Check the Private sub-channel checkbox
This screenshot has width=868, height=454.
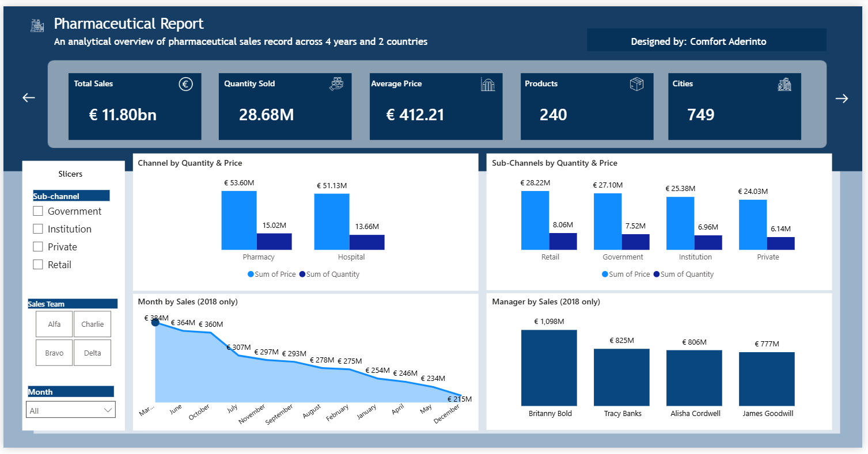[38, 247]
